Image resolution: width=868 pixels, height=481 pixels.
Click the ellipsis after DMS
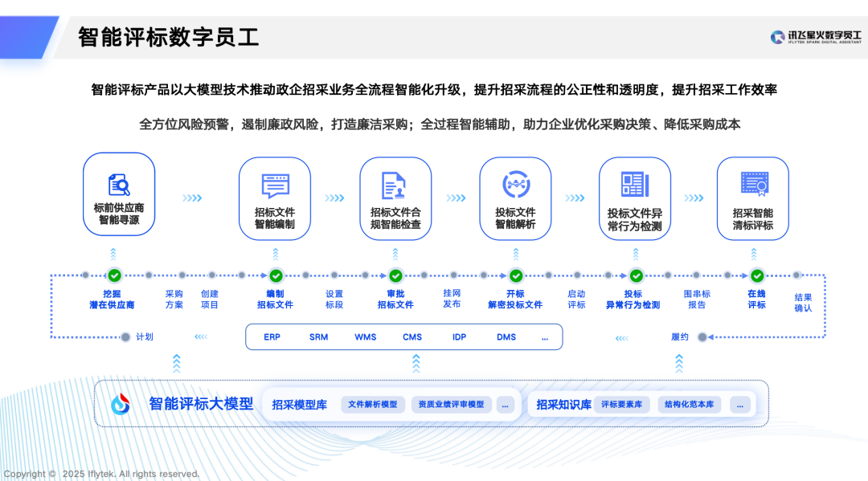click(545, 338)
